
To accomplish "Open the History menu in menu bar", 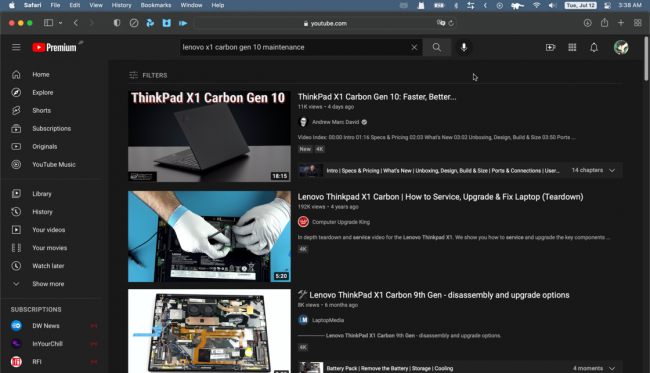I will (x=121, y=5).
